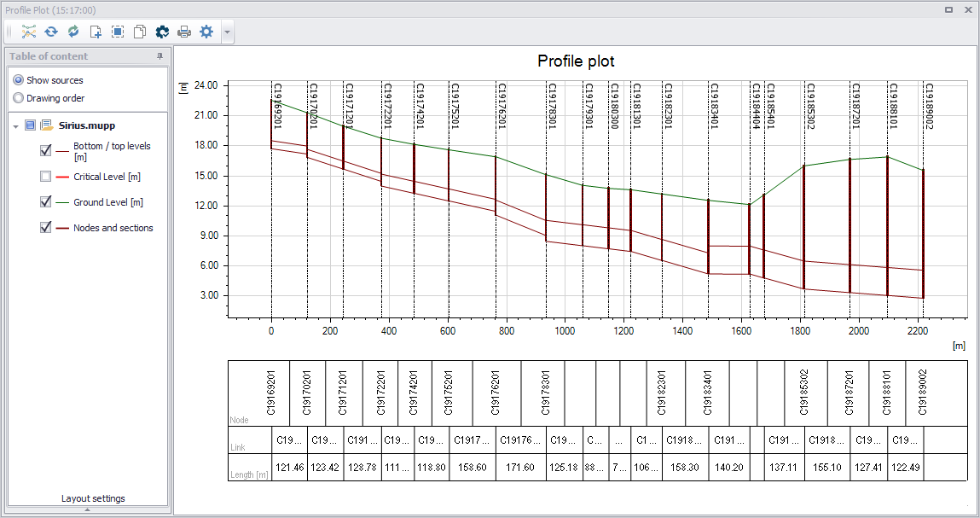This screenshot has height=518, width=980.
Task: Uncheck the Nodes and sections checkbox
Action: (x=45, y=227)
